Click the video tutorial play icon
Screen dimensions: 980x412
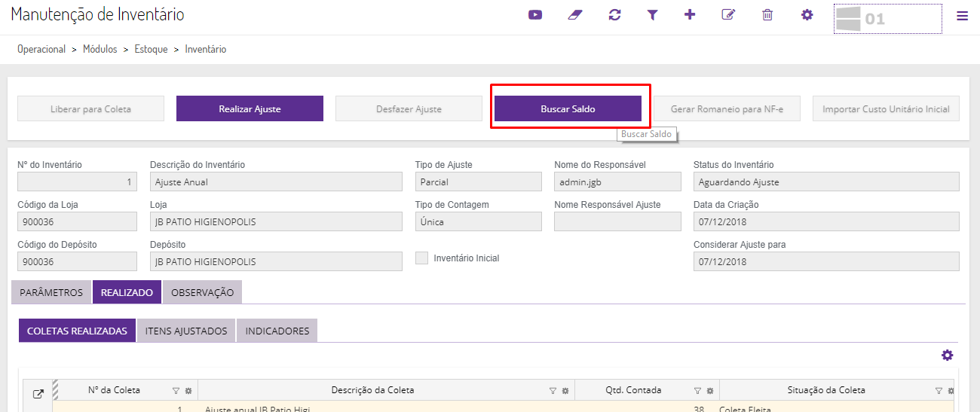535,14
